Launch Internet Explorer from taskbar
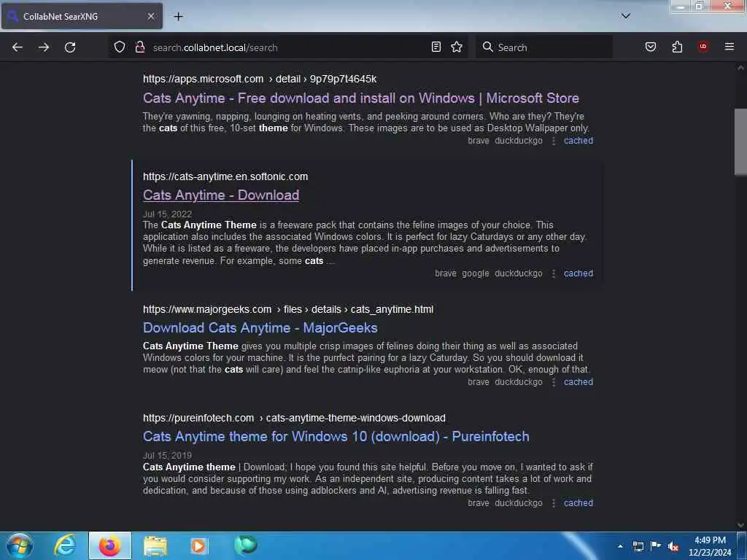Screen dimensions: 747x560 (65, 545)
